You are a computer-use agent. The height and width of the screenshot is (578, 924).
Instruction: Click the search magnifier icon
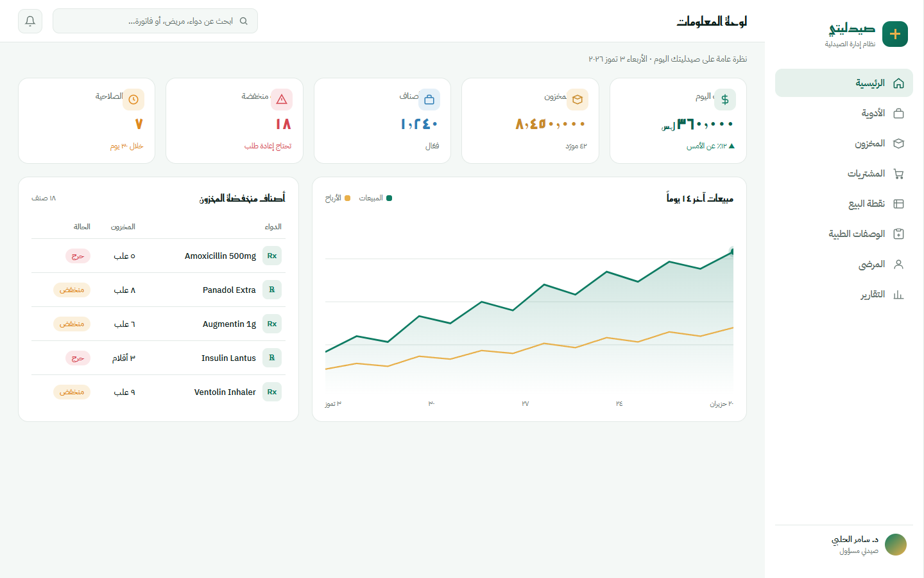(244, 21)
